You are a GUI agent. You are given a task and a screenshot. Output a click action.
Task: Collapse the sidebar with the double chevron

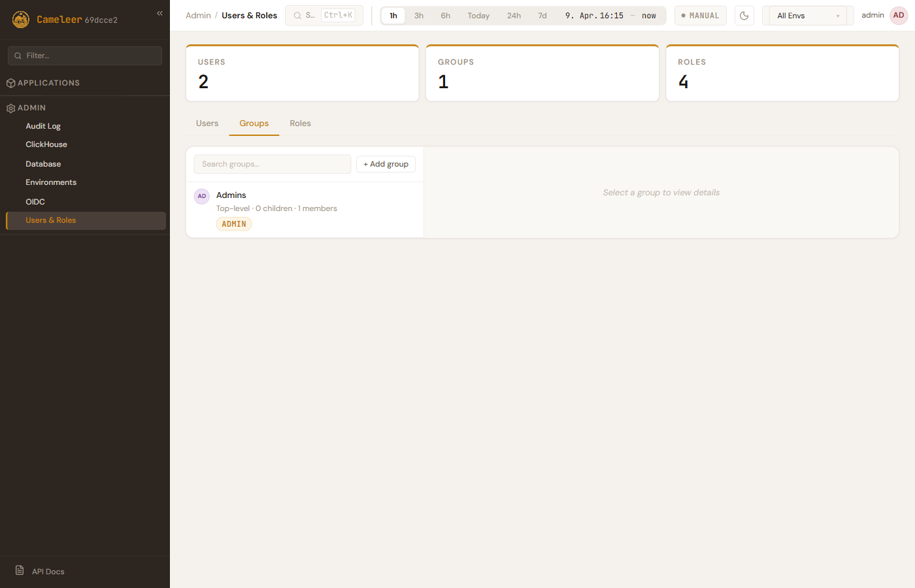pos(159,13)
